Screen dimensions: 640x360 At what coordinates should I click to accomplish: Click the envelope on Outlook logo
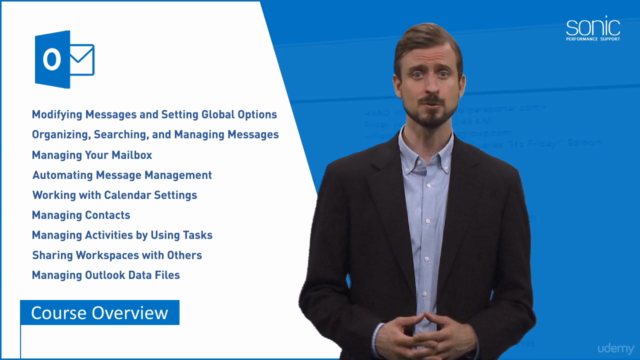click(82, 60)
